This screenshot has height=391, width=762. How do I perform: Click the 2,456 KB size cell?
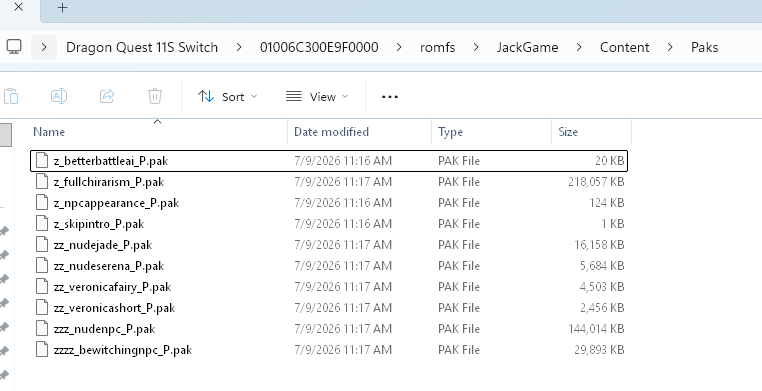tap(602, 308)
